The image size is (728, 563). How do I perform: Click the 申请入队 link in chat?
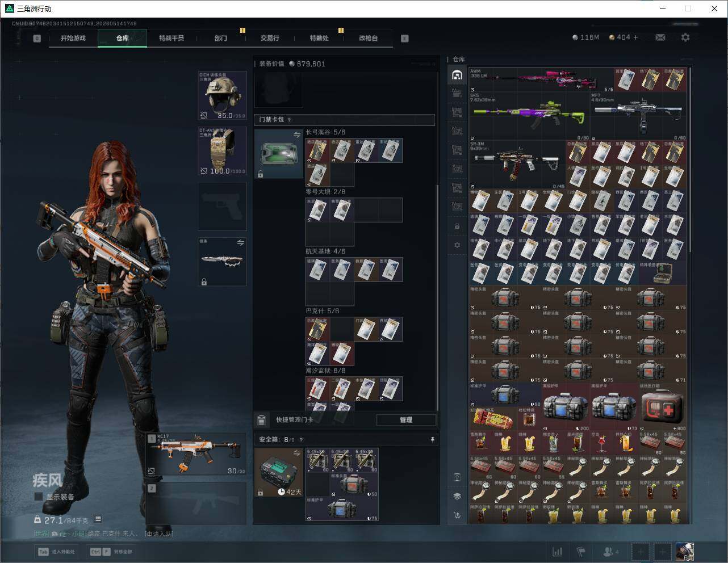coord(159,533)
